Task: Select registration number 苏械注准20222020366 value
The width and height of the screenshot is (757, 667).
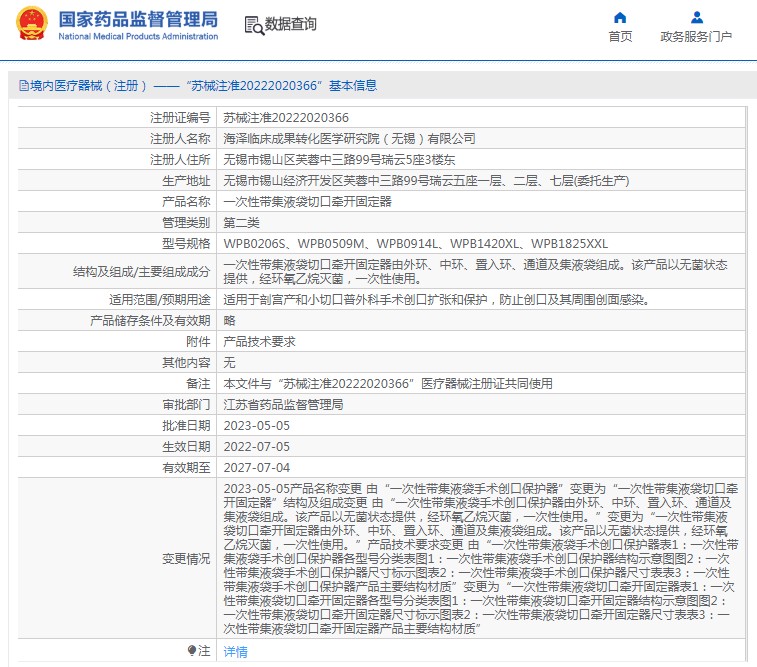Action: coord(286,118)
